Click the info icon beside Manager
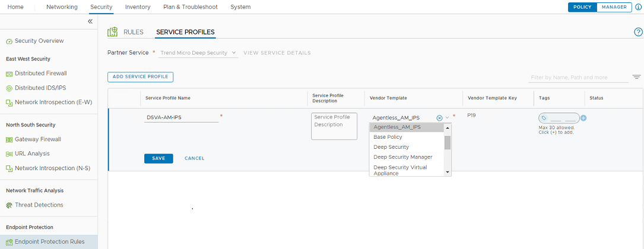The image size is (644, 249). tap(638, 7)
